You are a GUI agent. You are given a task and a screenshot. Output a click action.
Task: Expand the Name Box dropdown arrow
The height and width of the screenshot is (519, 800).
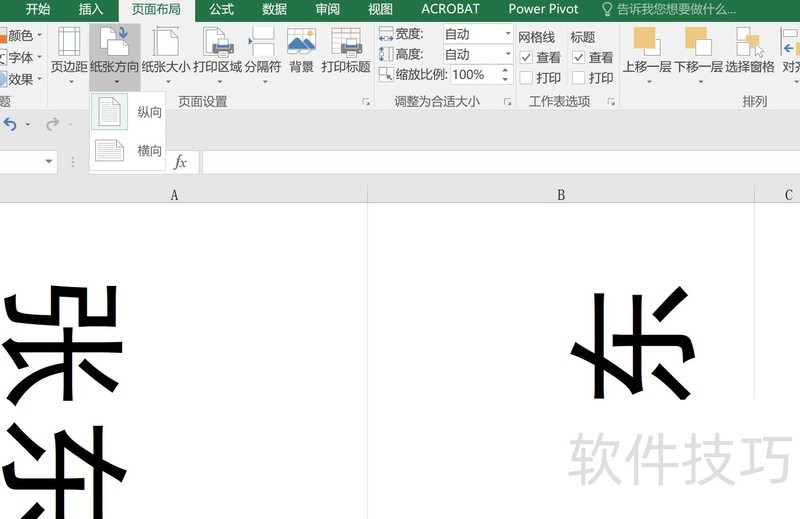point(49,162)
